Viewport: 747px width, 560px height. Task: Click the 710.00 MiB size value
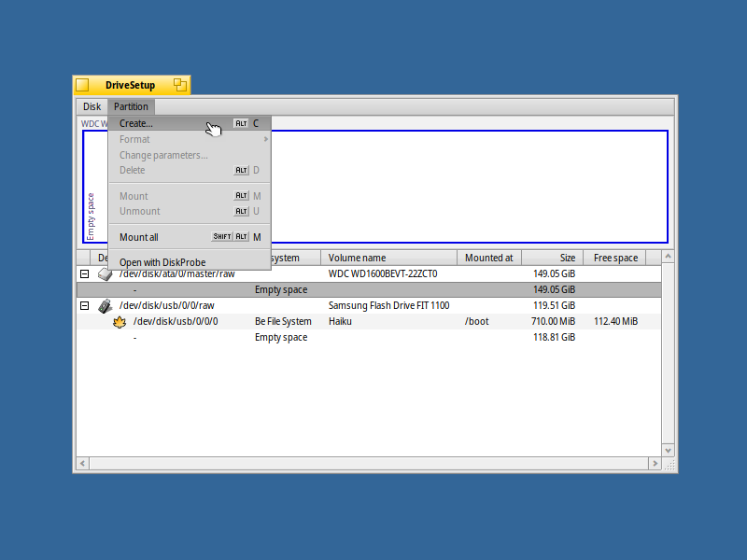[553, 321]
